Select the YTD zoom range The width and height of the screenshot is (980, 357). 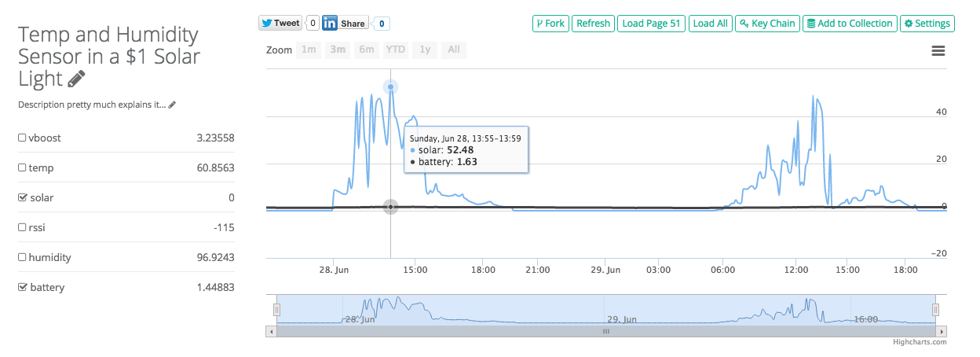pyautogui.click(x=396, y=50)
